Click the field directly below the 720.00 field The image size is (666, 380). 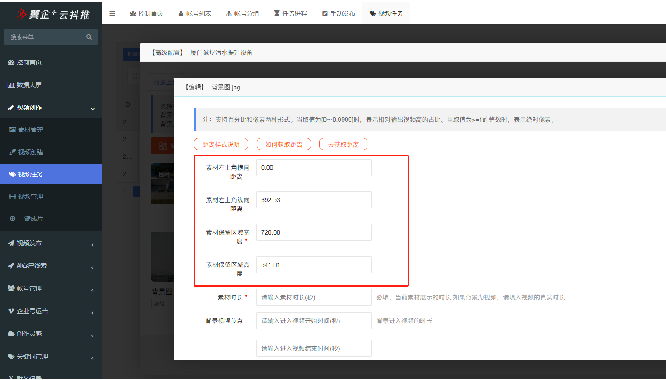click(314, 265)
